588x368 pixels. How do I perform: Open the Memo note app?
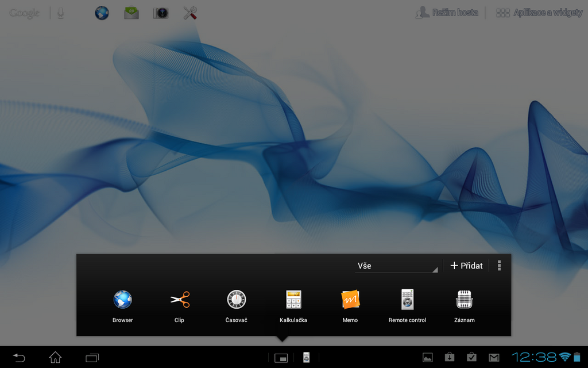[350, 299]
